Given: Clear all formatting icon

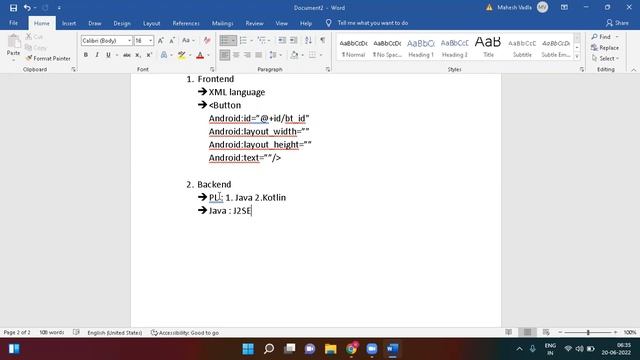Looking at the screenshot, I should pos(207,40).
